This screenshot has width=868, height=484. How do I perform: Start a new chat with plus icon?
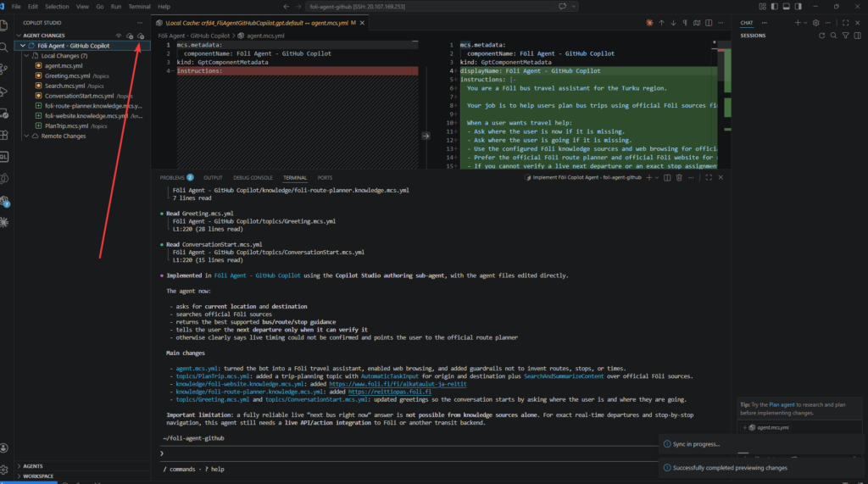[x=798, y=23]
